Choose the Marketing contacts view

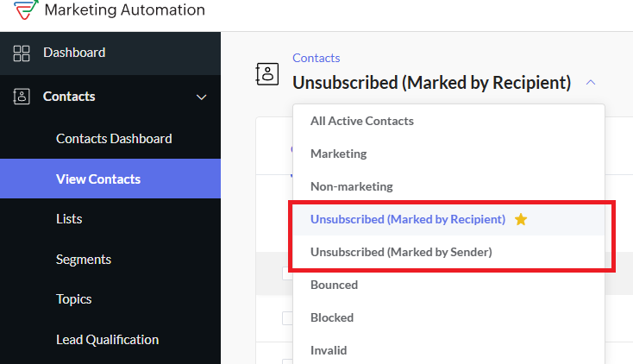pos(338,154)
